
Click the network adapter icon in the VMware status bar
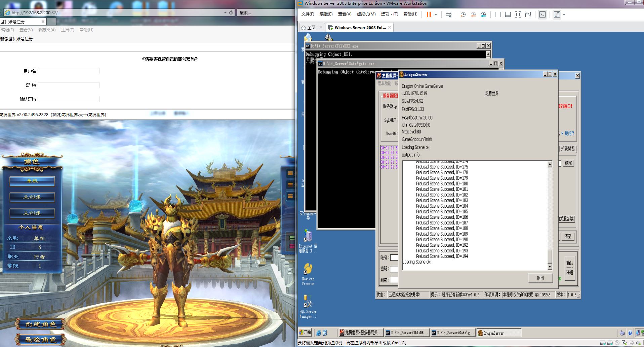click(x=624, y=343)
